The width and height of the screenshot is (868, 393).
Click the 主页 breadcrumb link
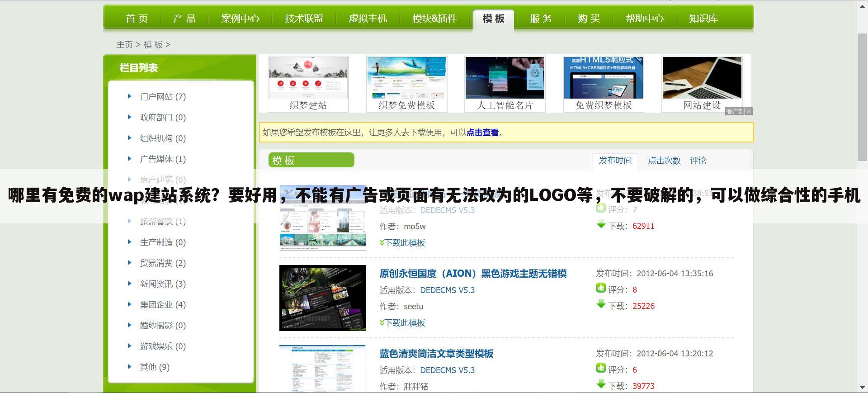pos(124,44)
